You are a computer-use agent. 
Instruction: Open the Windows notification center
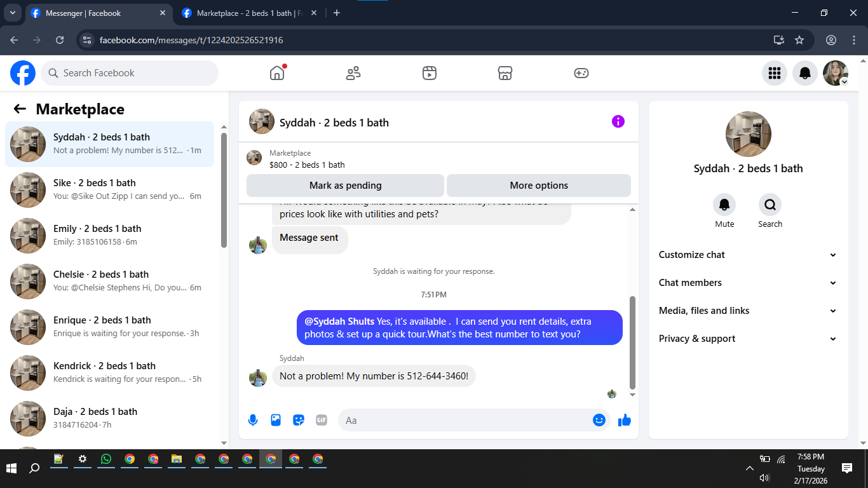coord(847,468)
